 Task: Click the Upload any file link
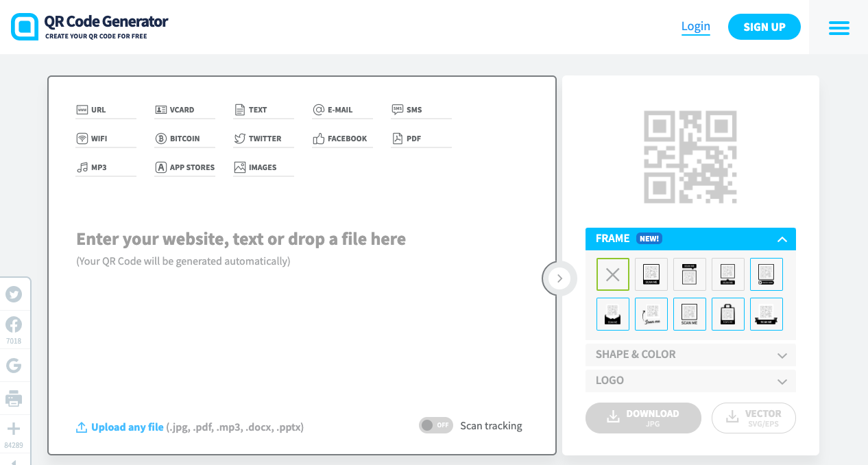(127, 427)
